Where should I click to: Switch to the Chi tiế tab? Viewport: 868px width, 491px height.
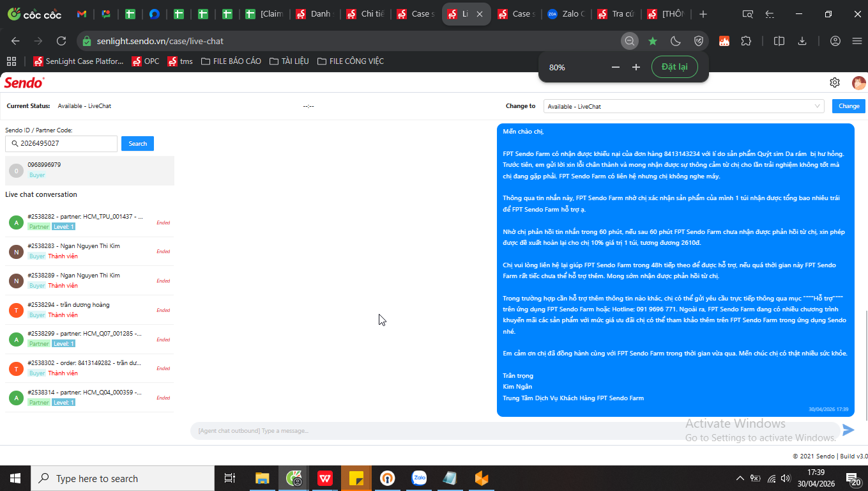(365, 14)
